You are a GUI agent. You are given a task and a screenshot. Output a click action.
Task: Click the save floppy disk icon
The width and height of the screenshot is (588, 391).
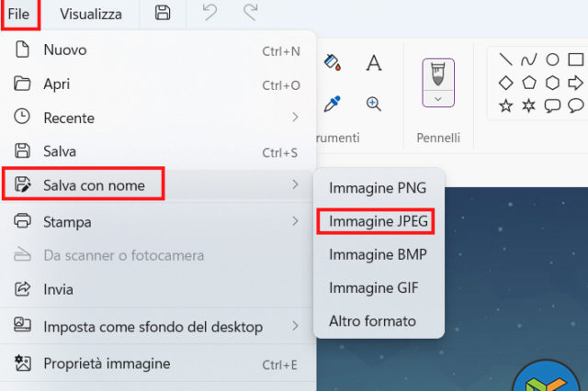tap(163, 13)
